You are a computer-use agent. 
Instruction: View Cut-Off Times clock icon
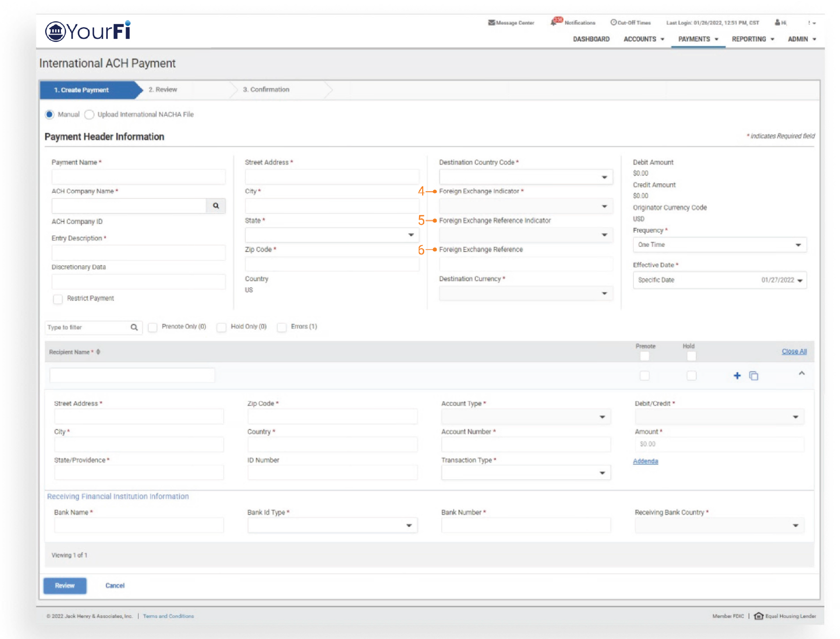[x=613, y=22]
